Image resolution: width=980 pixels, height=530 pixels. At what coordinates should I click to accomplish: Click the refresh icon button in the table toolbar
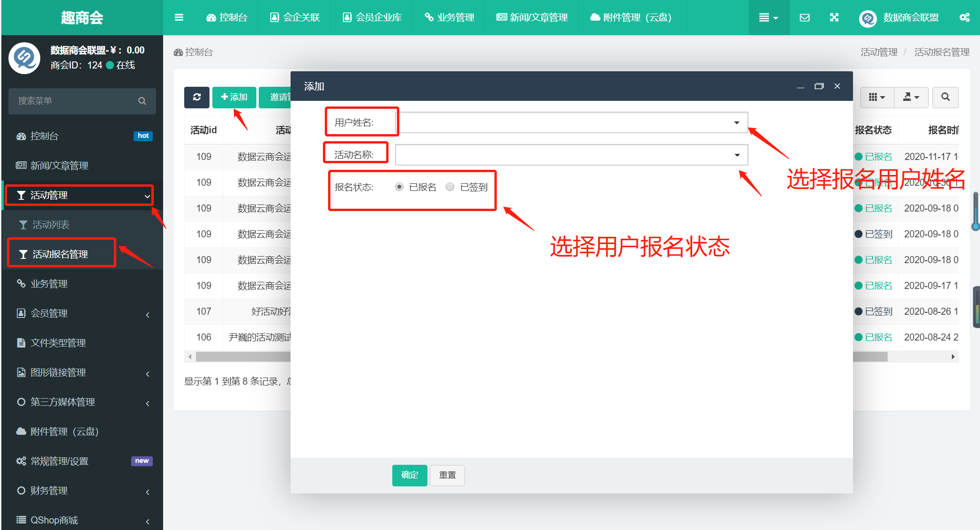click(x=197, y=97)
